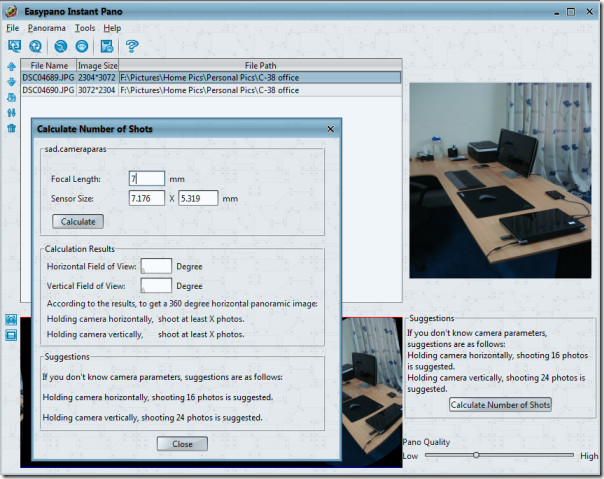Open the File menu

[12, 28]
